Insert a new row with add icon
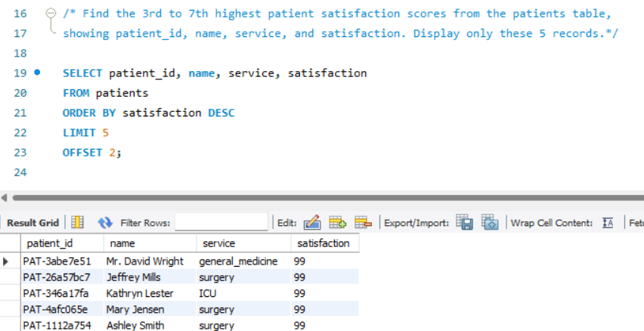The width and height of the screenshot is (644, 331). tap(338, 223)
